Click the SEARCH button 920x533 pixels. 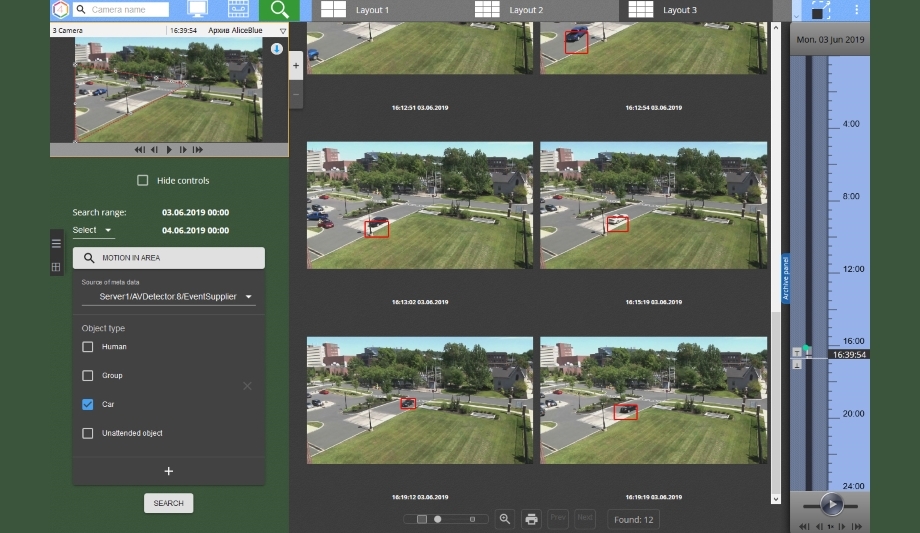click(x=168, y=503)
